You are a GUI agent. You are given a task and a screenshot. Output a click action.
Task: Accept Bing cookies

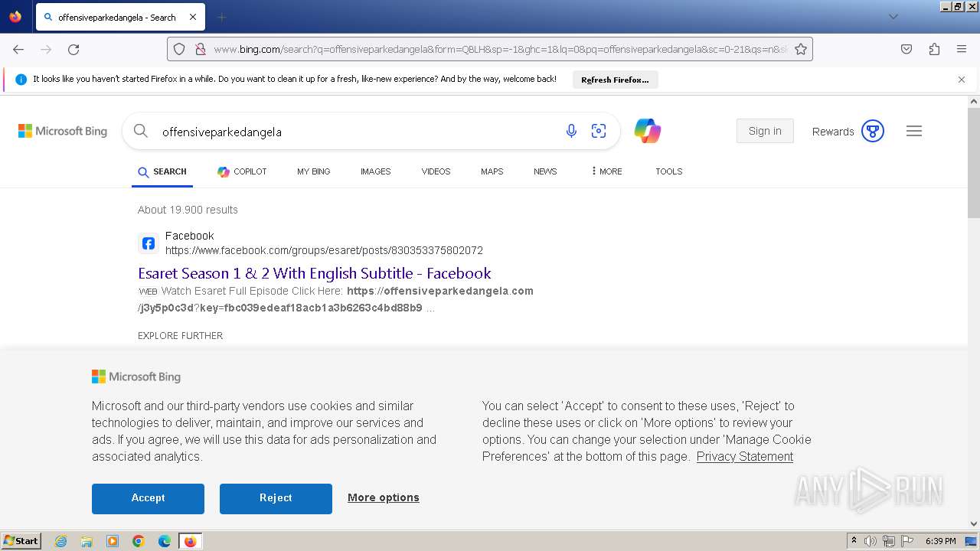(148, 498)
